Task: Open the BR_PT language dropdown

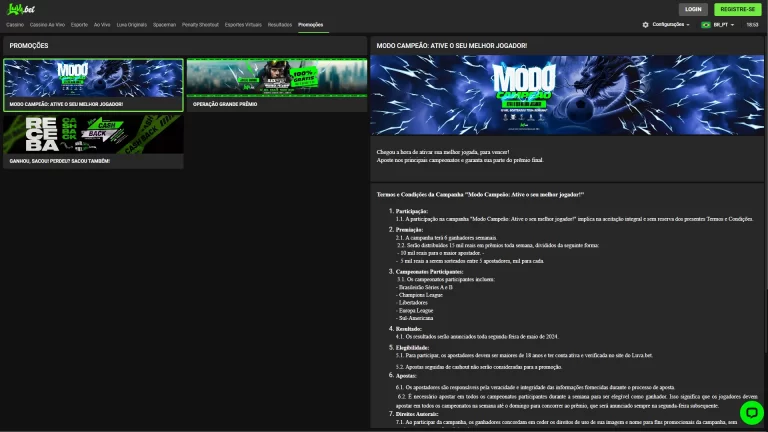Action: (723, 24)
